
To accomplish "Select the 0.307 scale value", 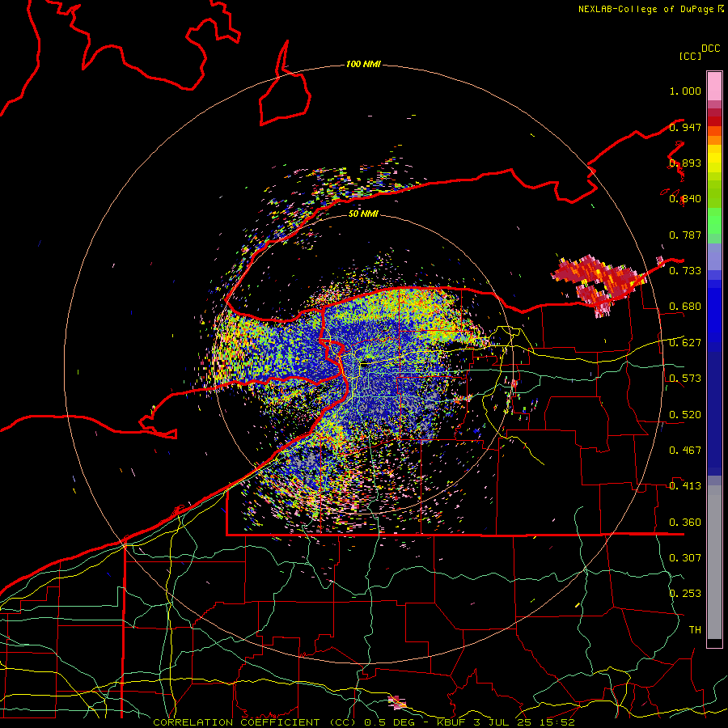I will pyautogui.click(x=685, y=557).
